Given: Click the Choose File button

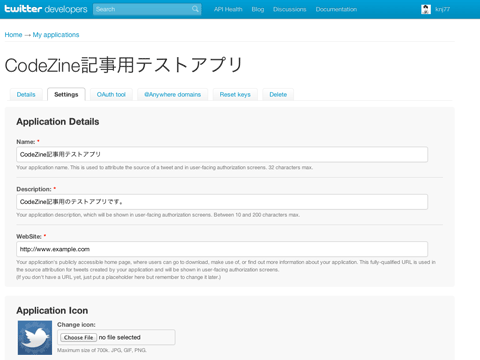Looking at the screenshot, I should pos(78,337).
